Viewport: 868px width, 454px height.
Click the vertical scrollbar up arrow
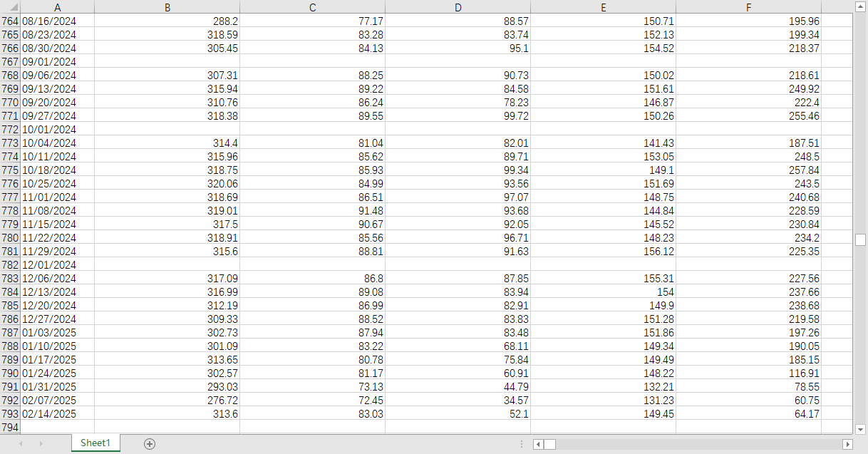click(x=860, y=6)
